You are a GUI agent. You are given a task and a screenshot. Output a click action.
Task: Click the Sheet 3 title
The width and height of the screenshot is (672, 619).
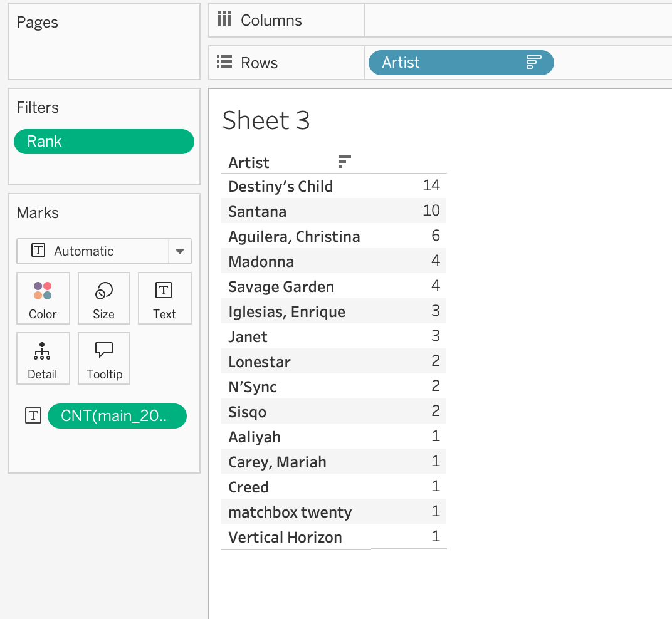click(266, 120)
